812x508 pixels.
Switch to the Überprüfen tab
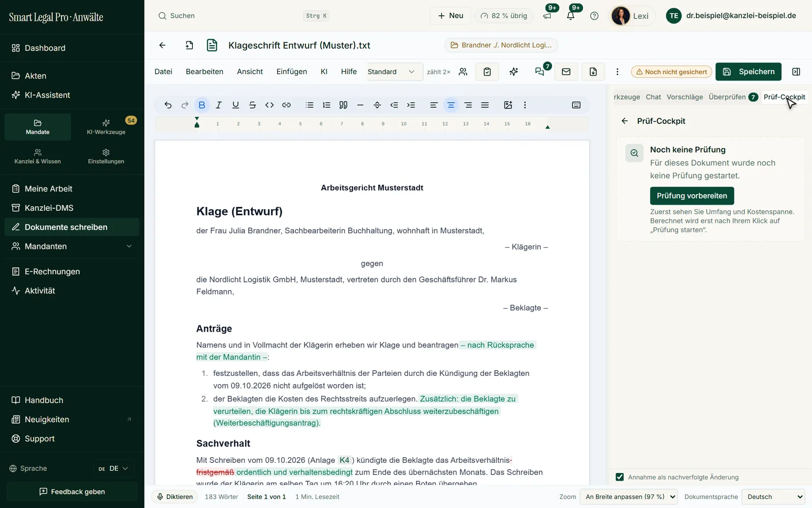pos(733,97)
